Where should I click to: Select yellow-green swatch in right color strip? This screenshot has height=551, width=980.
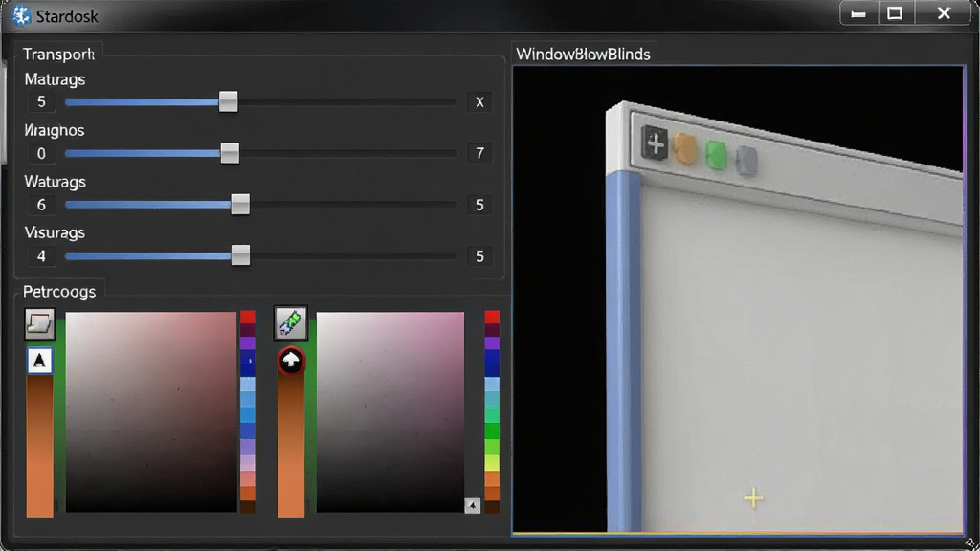492,463
